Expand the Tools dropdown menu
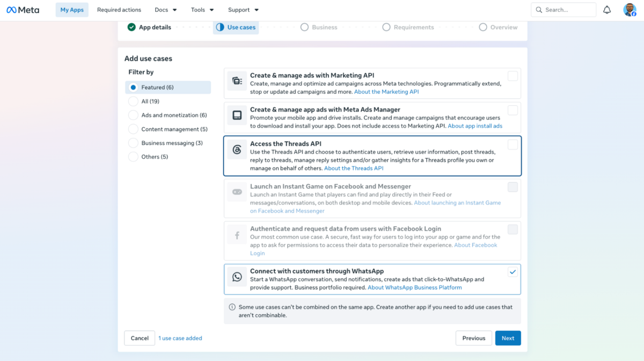This screenshot has width=644, height=361. [202, 10]
